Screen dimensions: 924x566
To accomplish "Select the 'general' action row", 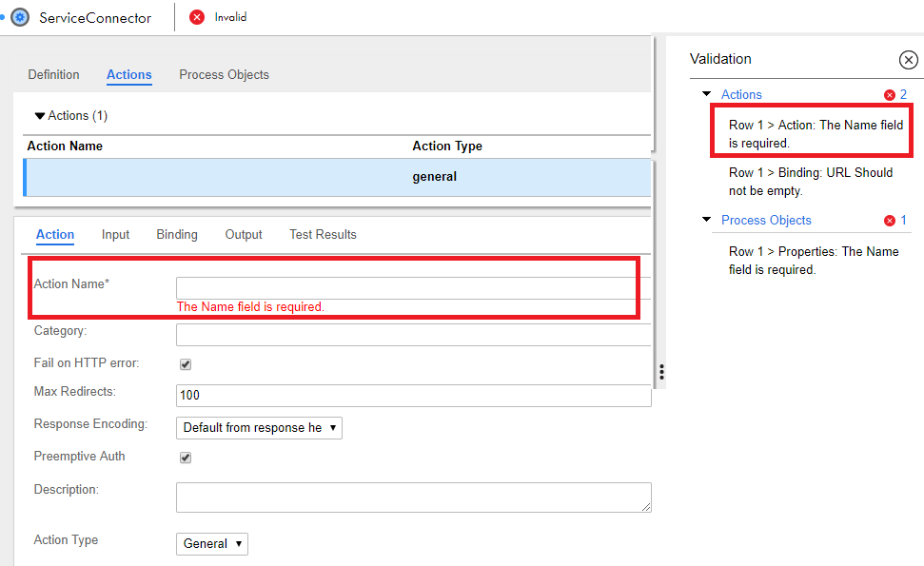I will pyautogui.click(x=338, y=177).
